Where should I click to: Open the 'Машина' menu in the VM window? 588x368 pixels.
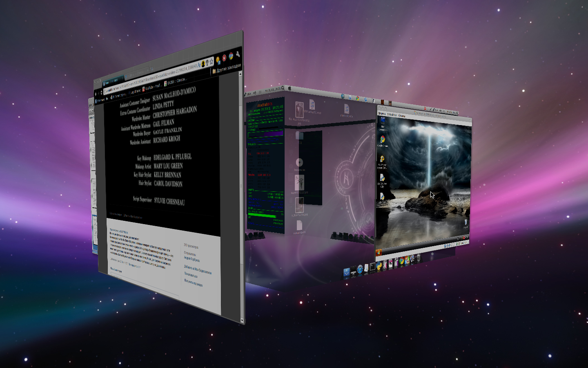[x=382, y=113]
